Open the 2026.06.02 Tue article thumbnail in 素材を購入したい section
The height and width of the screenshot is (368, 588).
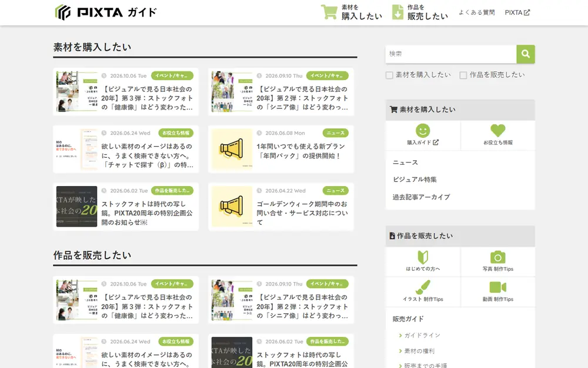coord(76,207)
